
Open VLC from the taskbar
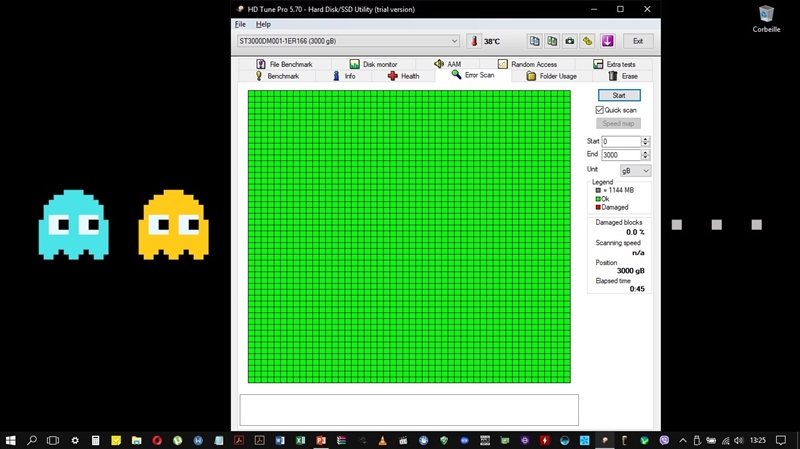pyautogui.click(x=385, y=440)
